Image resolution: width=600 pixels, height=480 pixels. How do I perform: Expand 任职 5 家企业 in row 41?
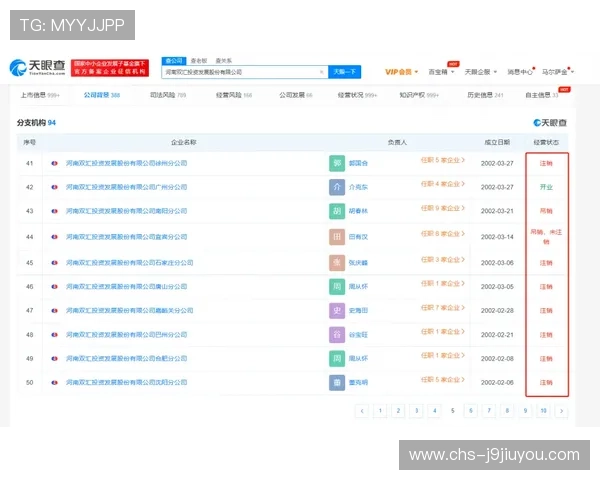click(x=443, y=160)
